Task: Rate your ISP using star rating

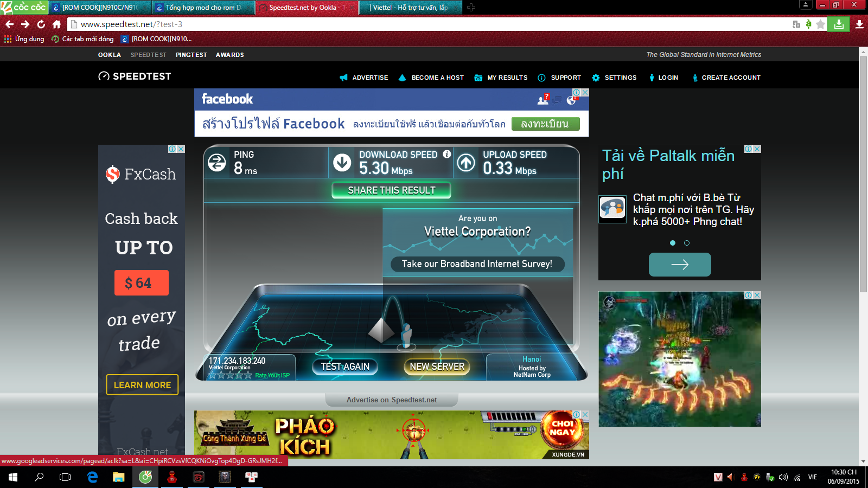Action: pos(230,375)
